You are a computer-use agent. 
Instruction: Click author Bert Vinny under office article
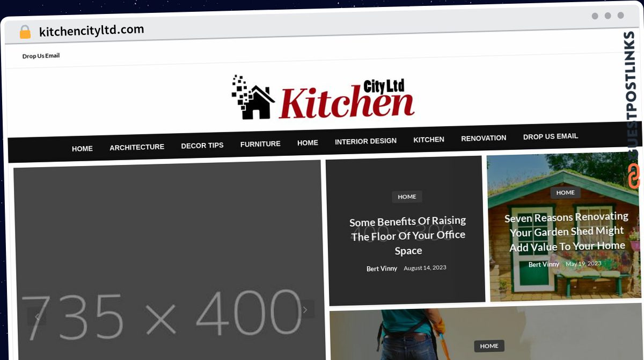pos(382,269)
